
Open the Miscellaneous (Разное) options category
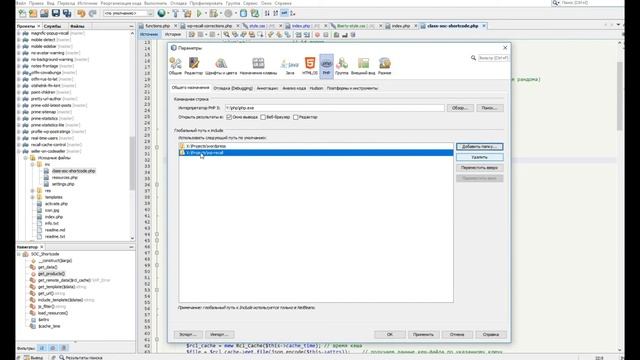tap(384, 66)
